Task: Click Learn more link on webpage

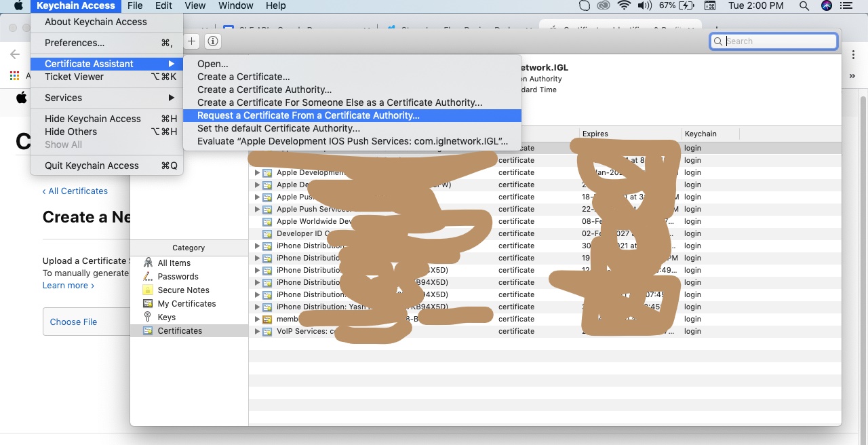Action: 68,286
